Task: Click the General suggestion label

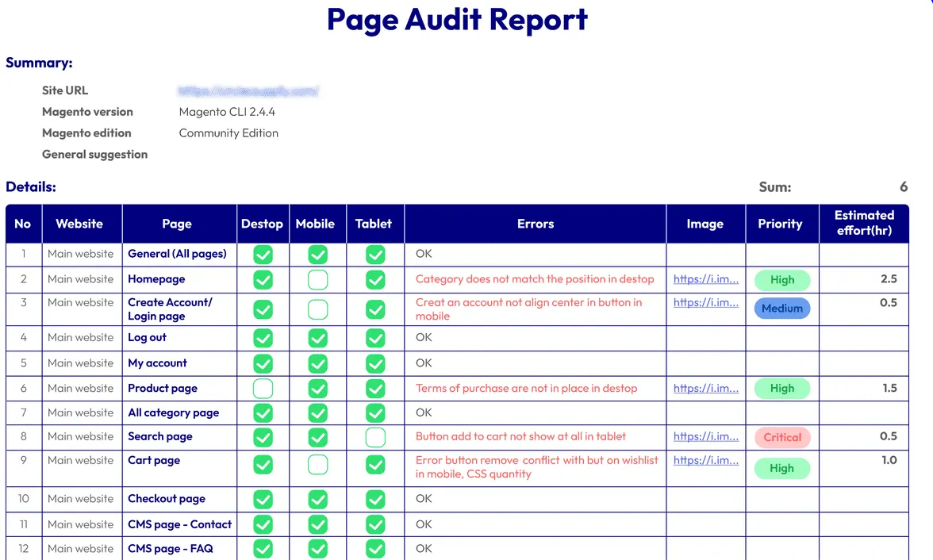Action: (x=94, y=155)
